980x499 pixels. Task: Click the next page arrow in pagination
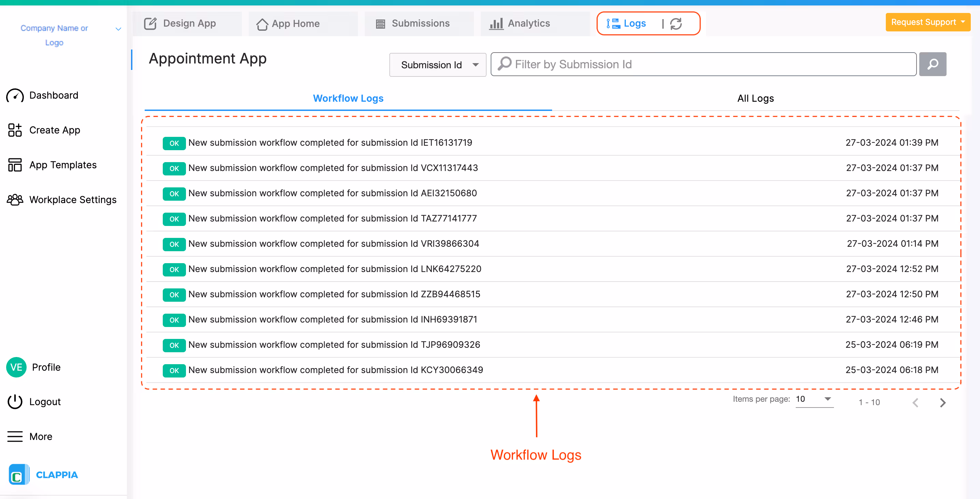(x=943, y=402)
